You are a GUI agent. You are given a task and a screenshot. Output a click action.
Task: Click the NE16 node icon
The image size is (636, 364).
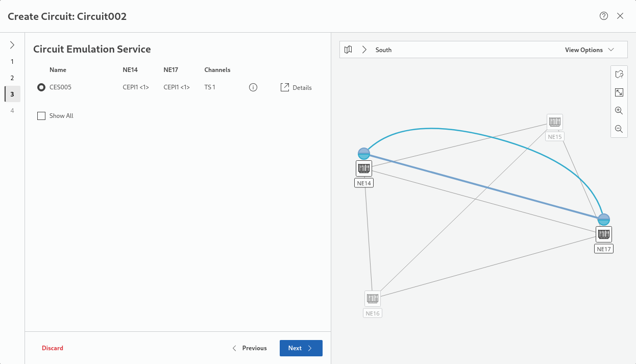coord(373,299)
